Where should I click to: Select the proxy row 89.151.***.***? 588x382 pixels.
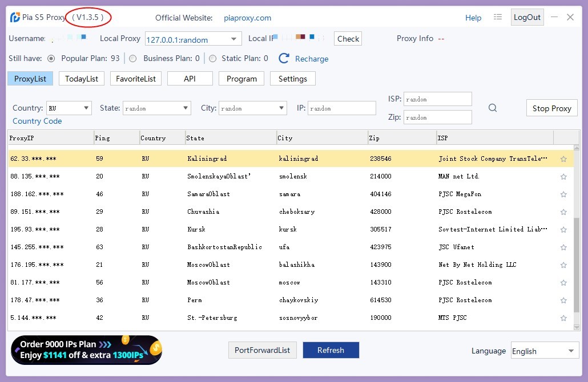pyautogui.click(x=291, y=212)
